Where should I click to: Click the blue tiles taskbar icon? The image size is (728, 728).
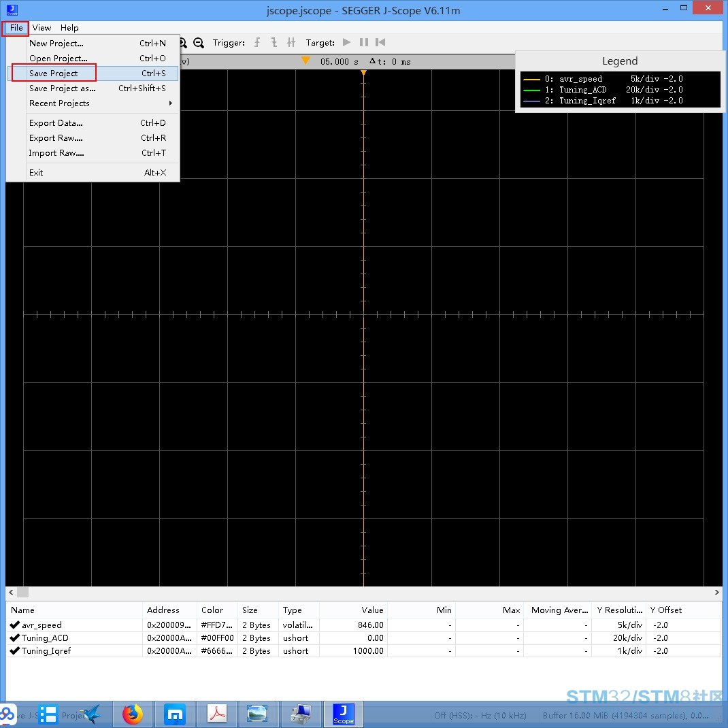pyautogui.click(x=48, y=714)
